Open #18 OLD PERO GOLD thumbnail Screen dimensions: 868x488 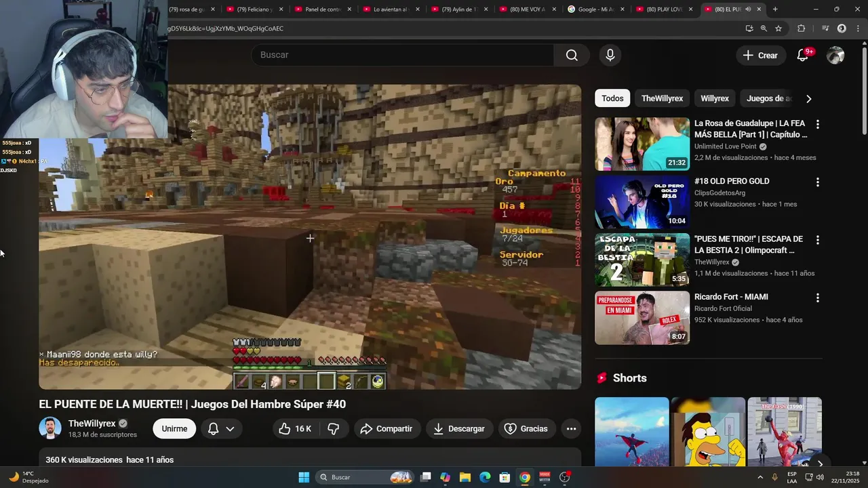[642, 202]
